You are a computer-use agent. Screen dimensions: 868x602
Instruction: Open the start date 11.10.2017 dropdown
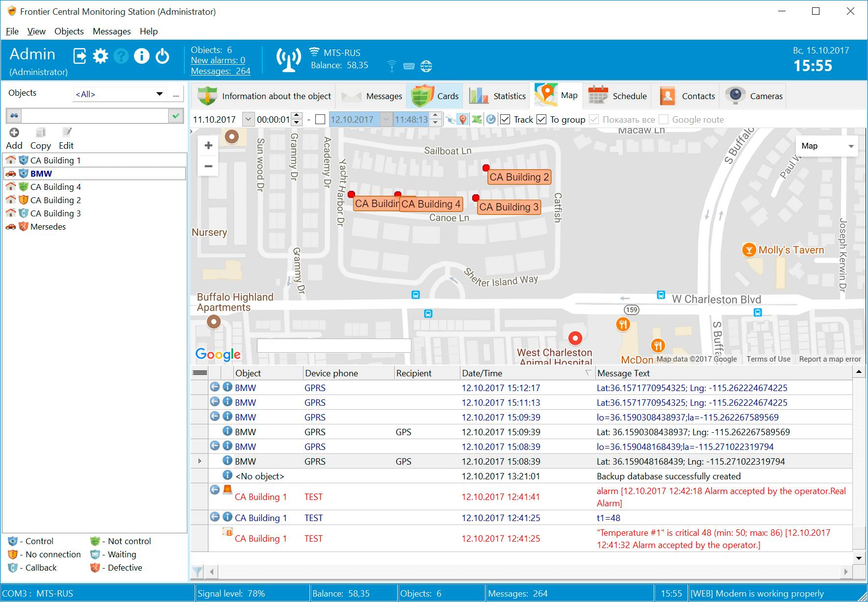247,119
